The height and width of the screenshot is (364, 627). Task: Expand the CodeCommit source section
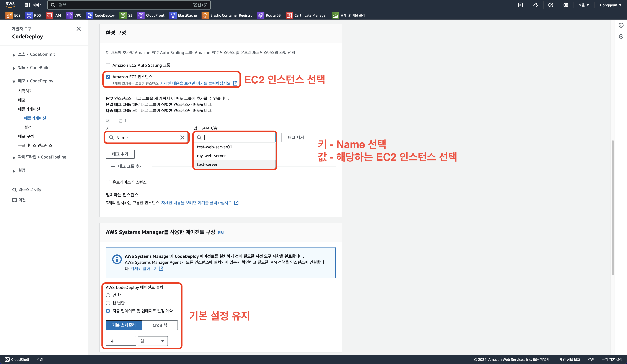[14, 55]
